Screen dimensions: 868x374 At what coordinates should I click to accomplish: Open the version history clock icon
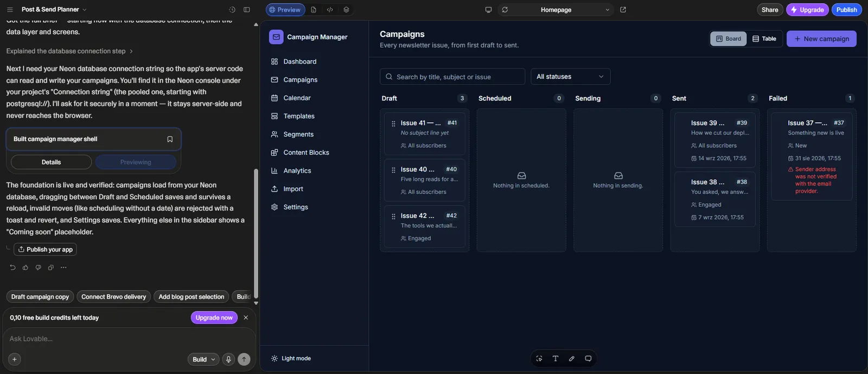coord(232,10)
